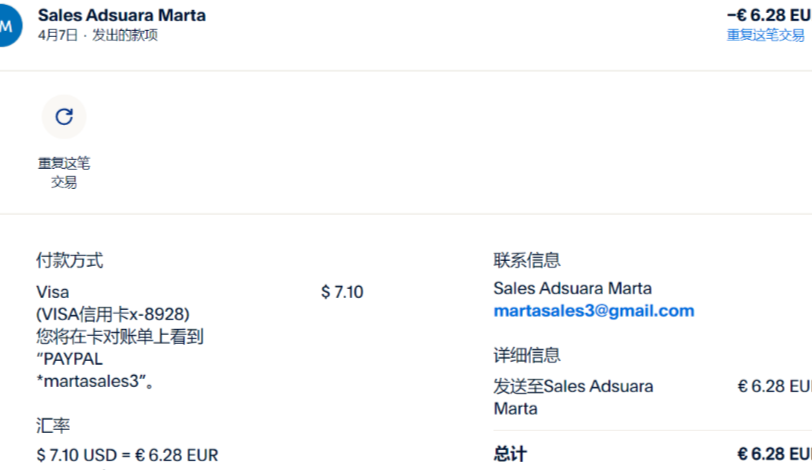Click the $ 7.10 USD = € 6.28 EUR rate
Image resolution: width=812 pixels, height=470 pixels.
pos(127,456)
